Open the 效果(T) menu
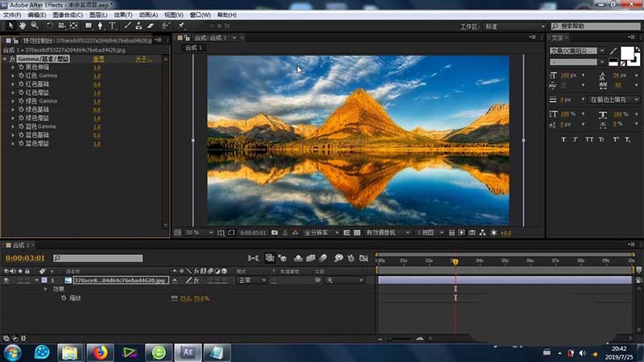644x362 pixels. [x=122, y=14]
